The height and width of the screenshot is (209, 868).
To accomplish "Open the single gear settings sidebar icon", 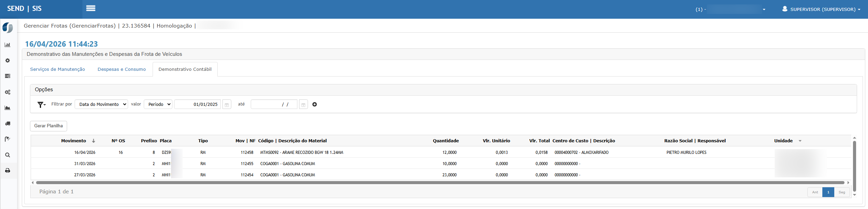I will click(x=7, y=61).
